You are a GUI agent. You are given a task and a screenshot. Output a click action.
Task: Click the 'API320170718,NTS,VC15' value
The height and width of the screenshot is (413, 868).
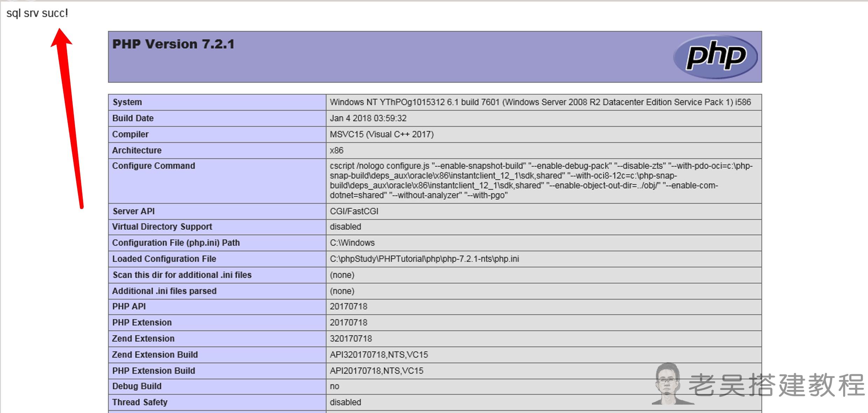[x=379, y=355]
